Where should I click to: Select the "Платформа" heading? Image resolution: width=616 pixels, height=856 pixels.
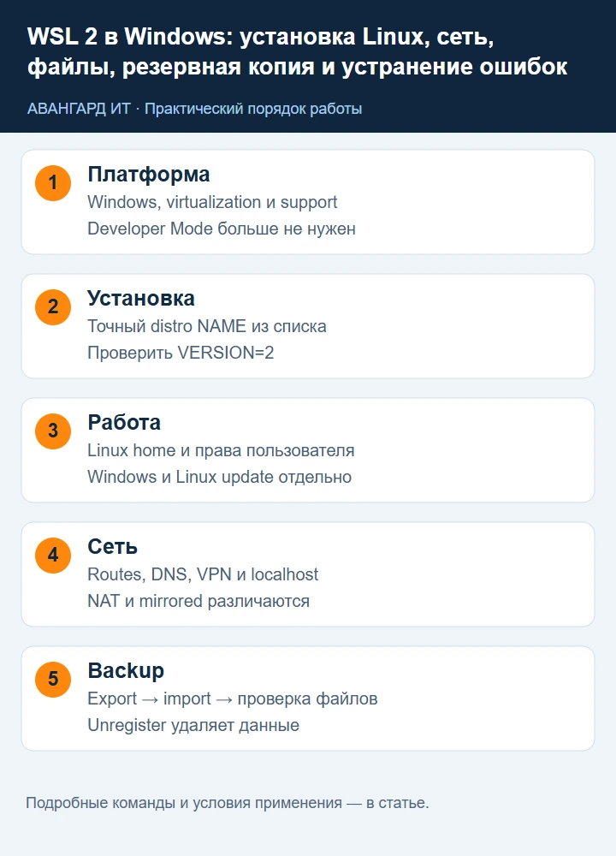[x=148, y=175]
